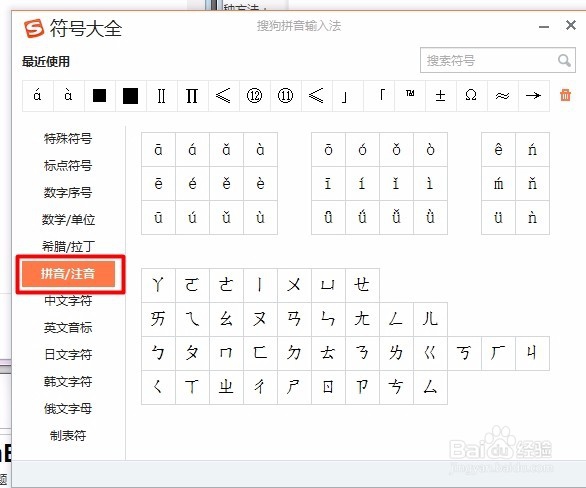The height and width of the screenshot is (488, 586).
Task: Insert pinyin ā from grid
Action: coord(158,149)
